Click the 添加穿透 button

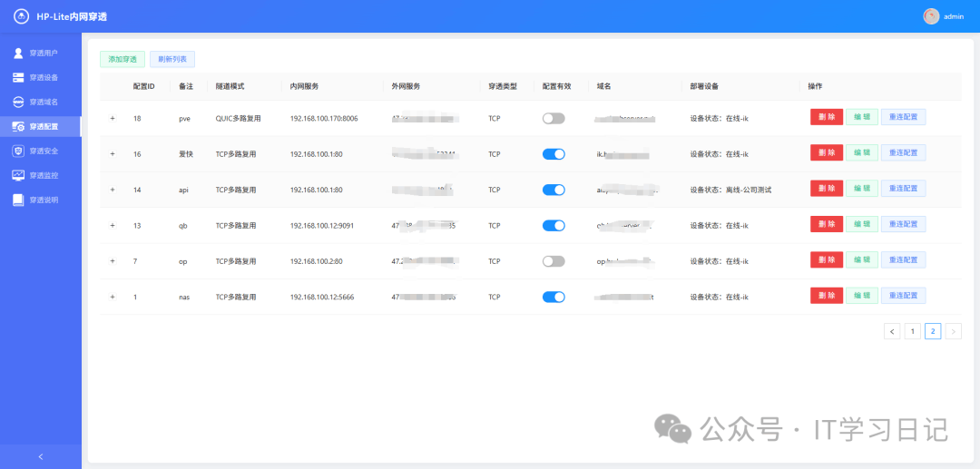[x=122, y=59]
